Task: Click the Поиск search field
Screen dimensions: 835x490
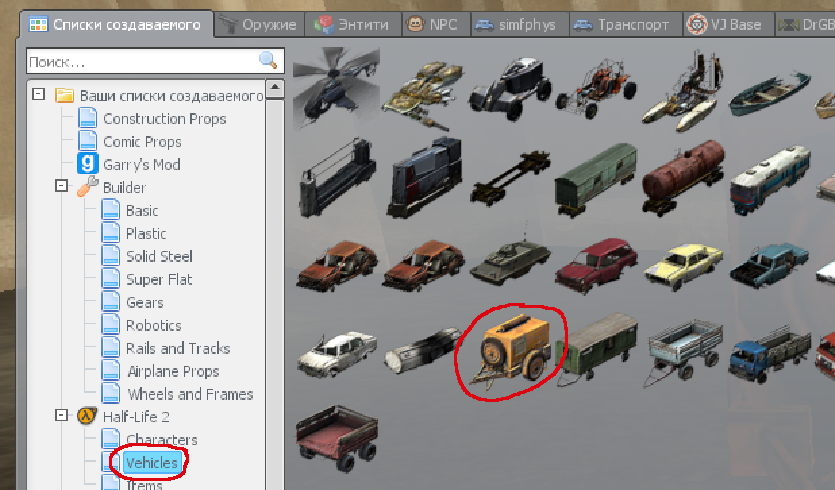Action: pyautogui.click(x=155, y=61)
